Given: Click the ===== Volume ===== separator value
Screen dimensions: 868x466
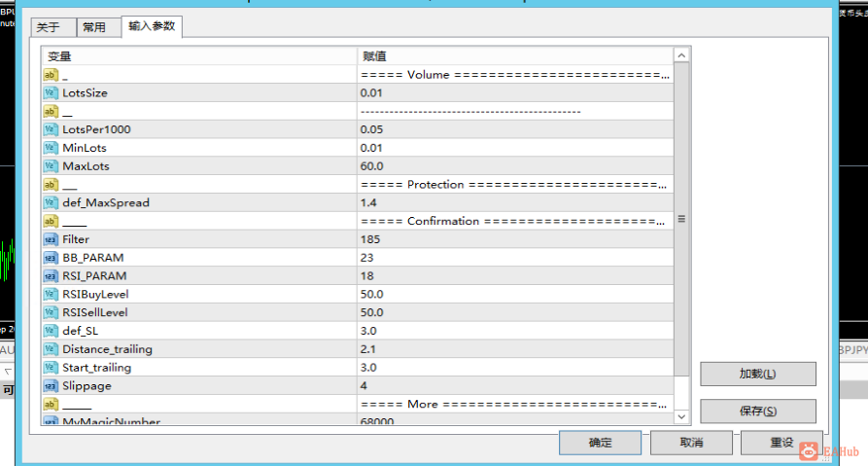Looking at the screenshot, I should pyautogui.click(x=515, y=75).
